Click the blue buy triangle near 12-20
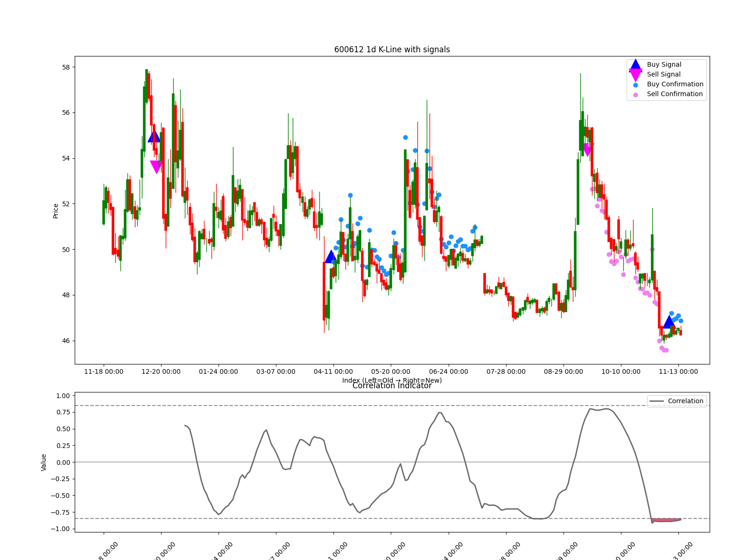Image resolution: width=747 pixels, height=560 pixels. 154,137
